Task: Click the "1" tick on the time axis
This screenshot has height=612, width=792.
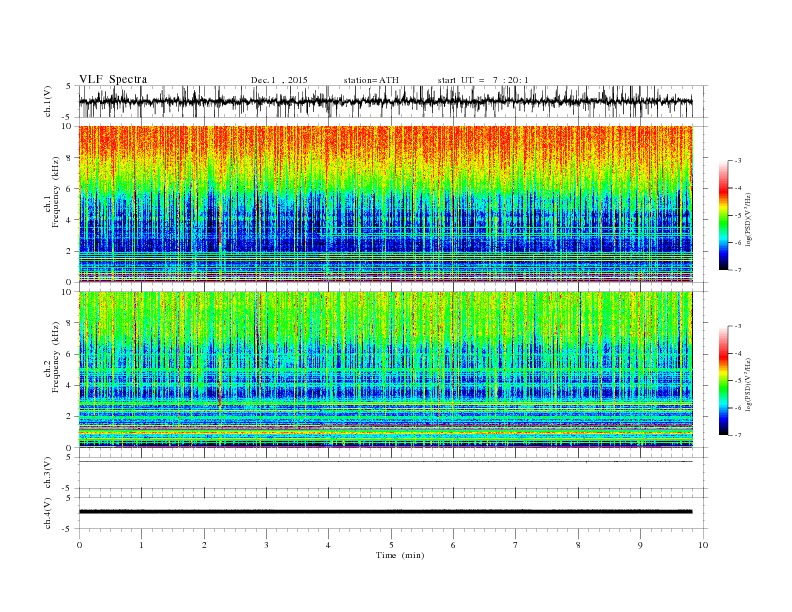Action: click(x=141, y=545)
